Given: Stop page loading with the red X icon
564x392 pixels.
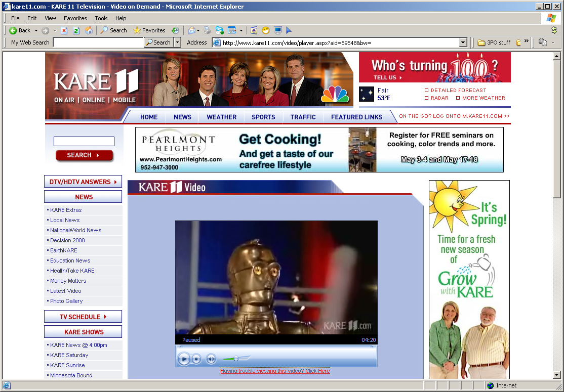Looking at the screenshot, I should pos(64,30).
